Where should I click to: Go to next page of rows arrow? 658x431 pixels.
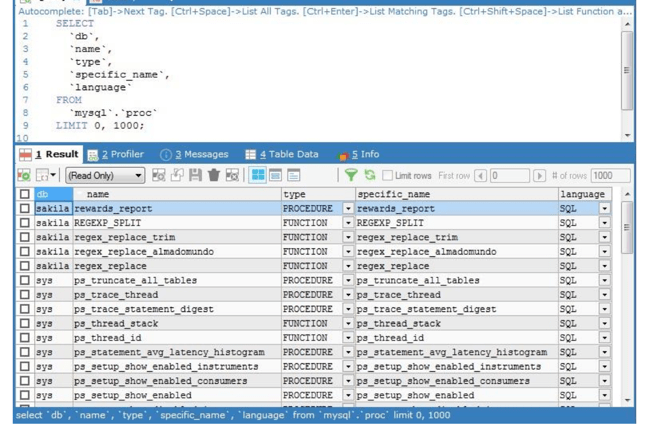tap(539, 175)
